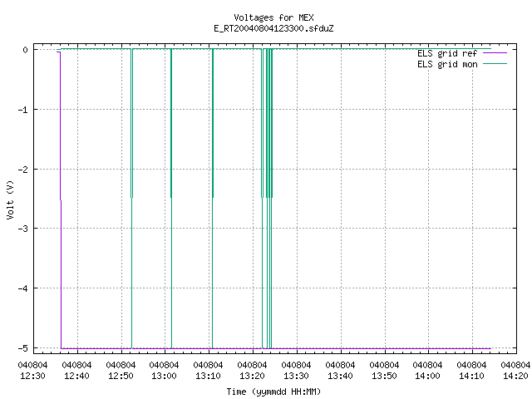Click the Y-axis tick value -4
532x399 pixels.
pos(23,288)
